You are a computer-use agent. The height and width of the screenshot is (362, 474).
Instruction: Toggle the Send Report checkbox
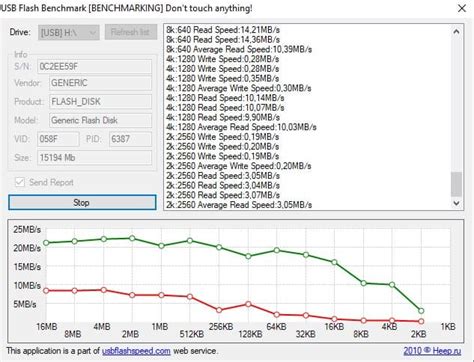pyautogui.click(x=20, y=182)
